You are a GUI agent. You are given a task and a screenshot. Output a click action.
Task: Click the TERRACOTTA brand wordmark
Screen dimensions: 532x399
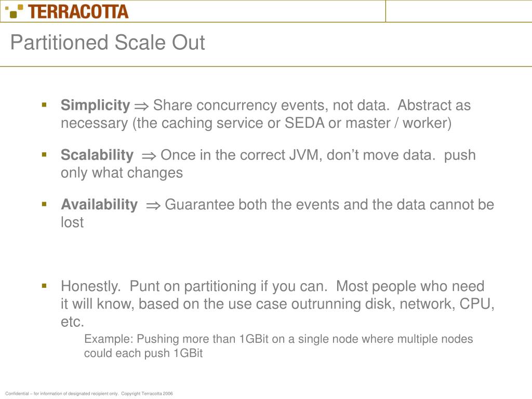coord(78,11)
